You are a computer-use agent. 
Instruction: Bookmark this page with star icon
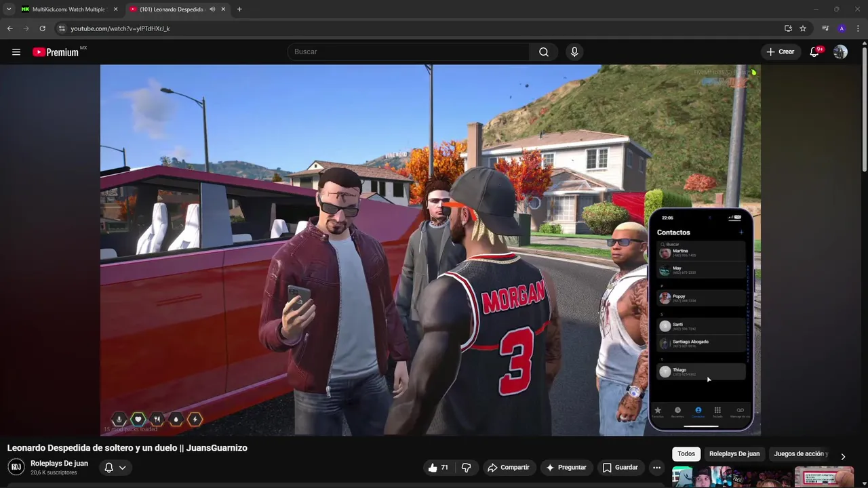point(803,28)
